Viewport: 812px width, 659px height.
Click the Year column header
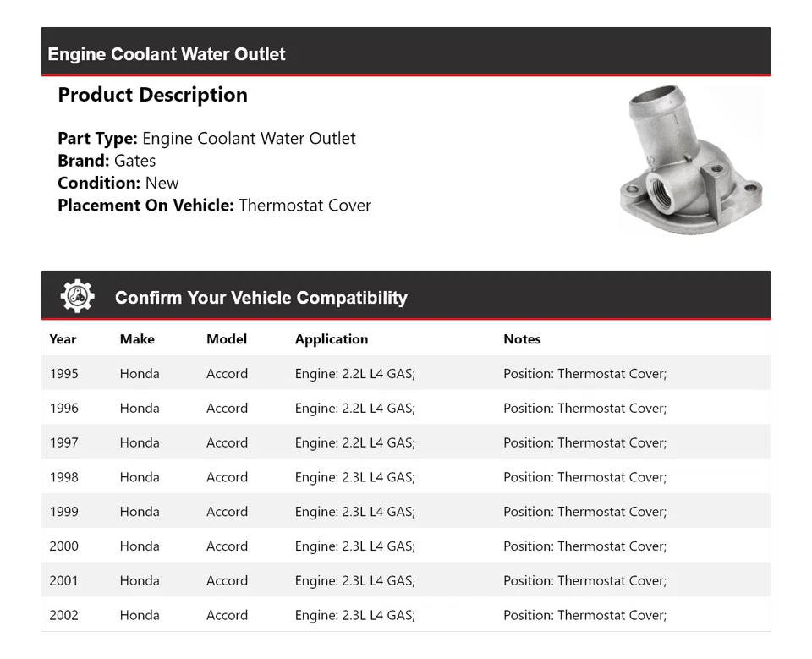[x=63, y=339]
